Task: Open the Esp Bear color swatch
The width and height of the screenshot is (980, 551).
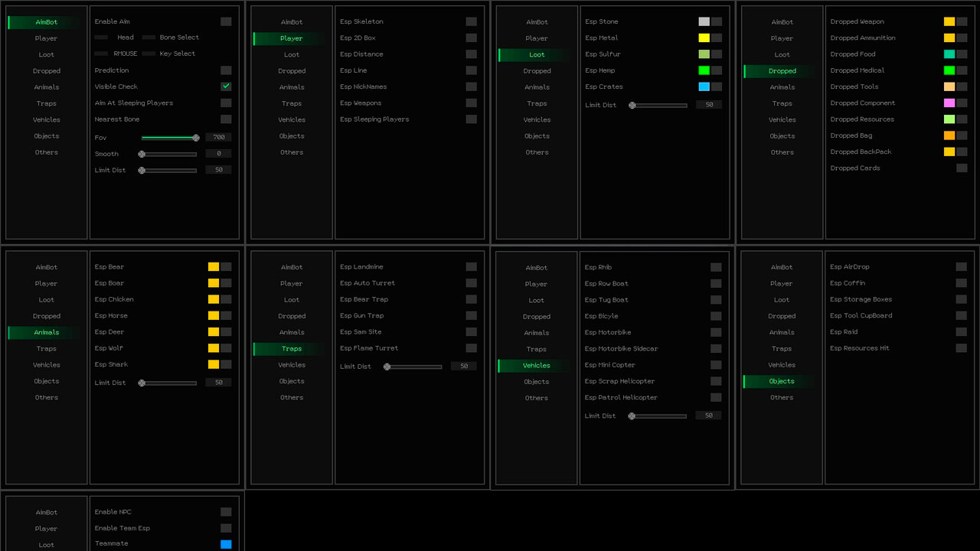Action: (214, 267)
